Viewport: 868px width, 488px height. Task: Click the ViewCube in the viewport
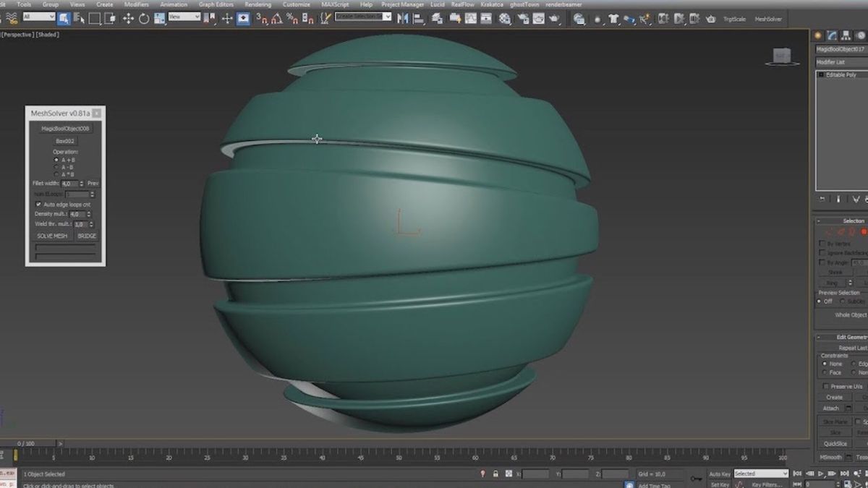coord(781,56)
